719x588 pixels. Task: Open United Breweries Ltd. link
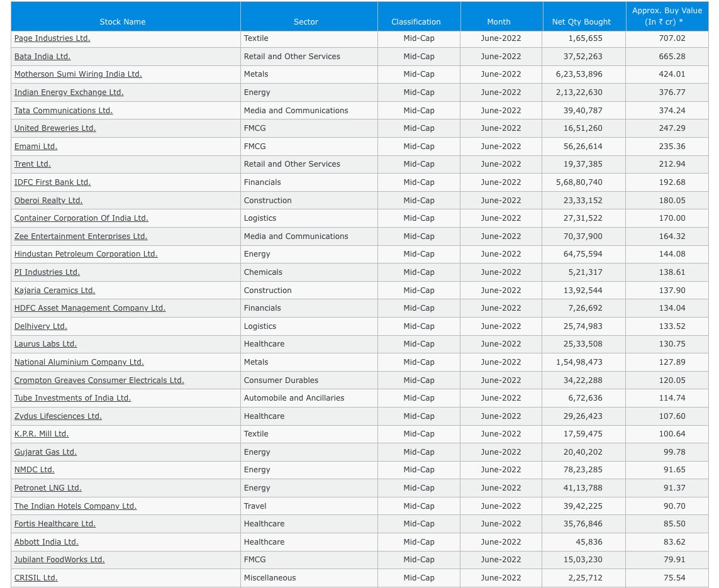(55, 128)
